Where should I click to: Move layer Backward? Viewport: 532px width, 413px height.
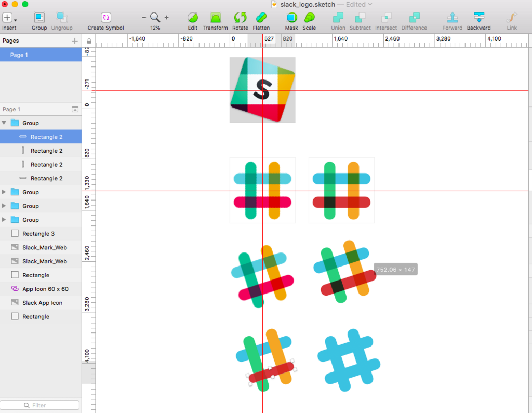(x=478, y=18)
